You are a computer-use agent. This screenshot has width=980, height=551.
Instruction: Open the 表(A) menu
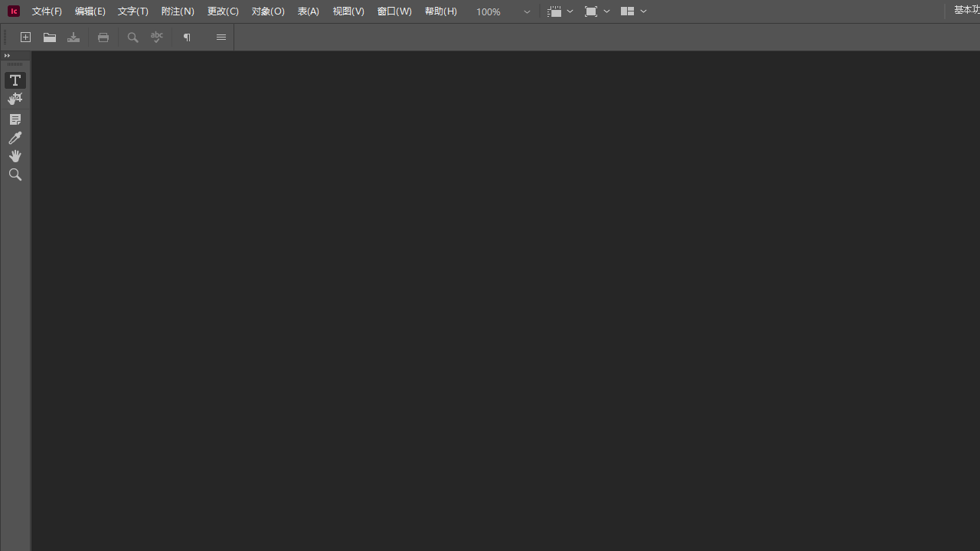point(309,11)
